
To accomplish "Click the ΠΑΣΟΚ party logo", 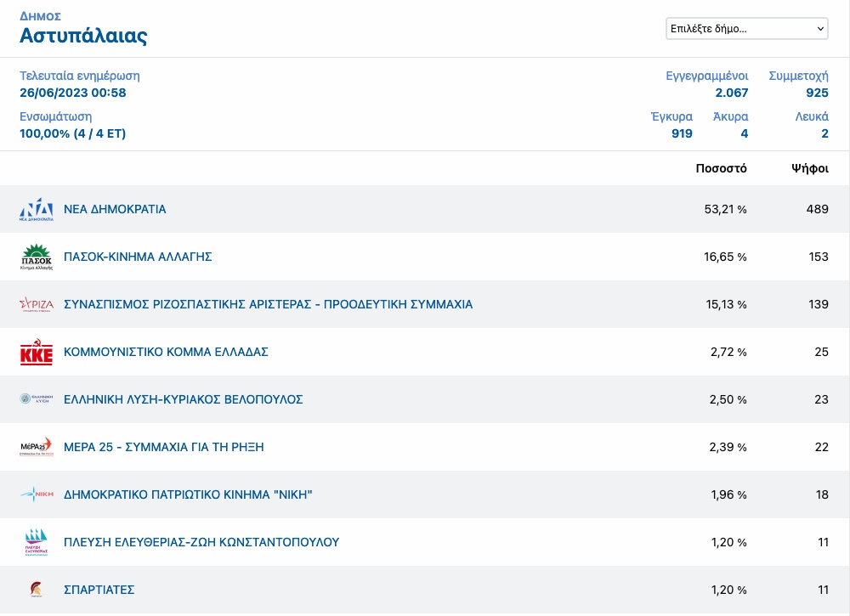I will 37,257.
